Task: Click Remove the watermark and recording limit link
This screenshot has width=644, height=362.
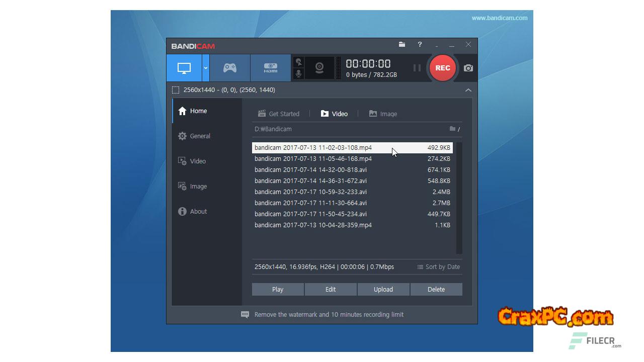Action: pos(329,315)
